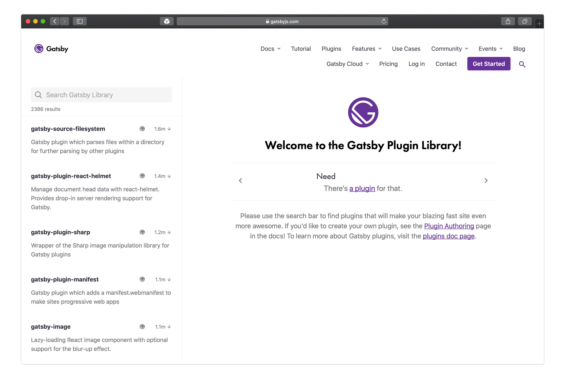
Task: Go forward with the Safari forward arrow
Action: point(65,21)
